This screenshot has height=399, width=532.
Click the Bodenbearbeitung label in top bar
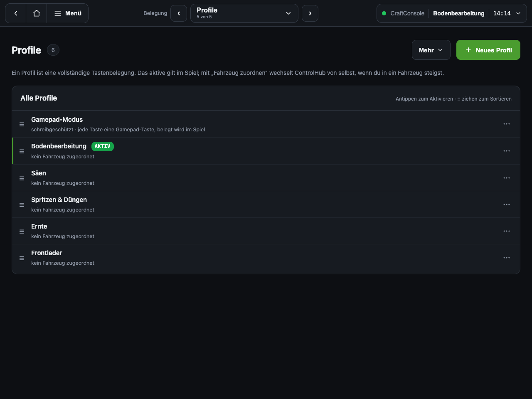pos(459,13)
